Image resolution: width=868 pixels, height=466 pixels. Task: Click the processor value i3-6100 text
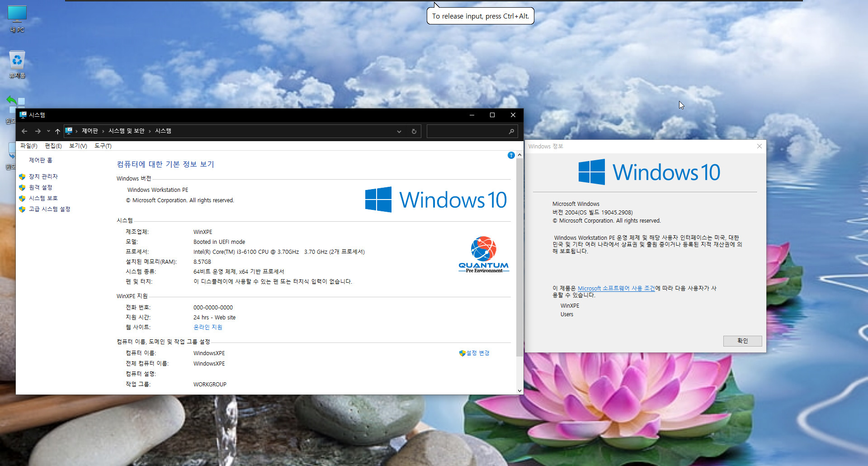[279, 252]
